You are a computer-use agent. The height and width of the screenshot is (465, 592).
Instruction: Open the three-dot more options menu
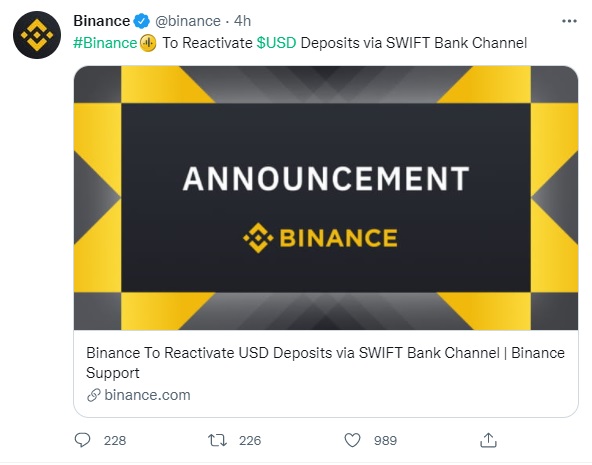pyautogui.click(x=569, y=21)
